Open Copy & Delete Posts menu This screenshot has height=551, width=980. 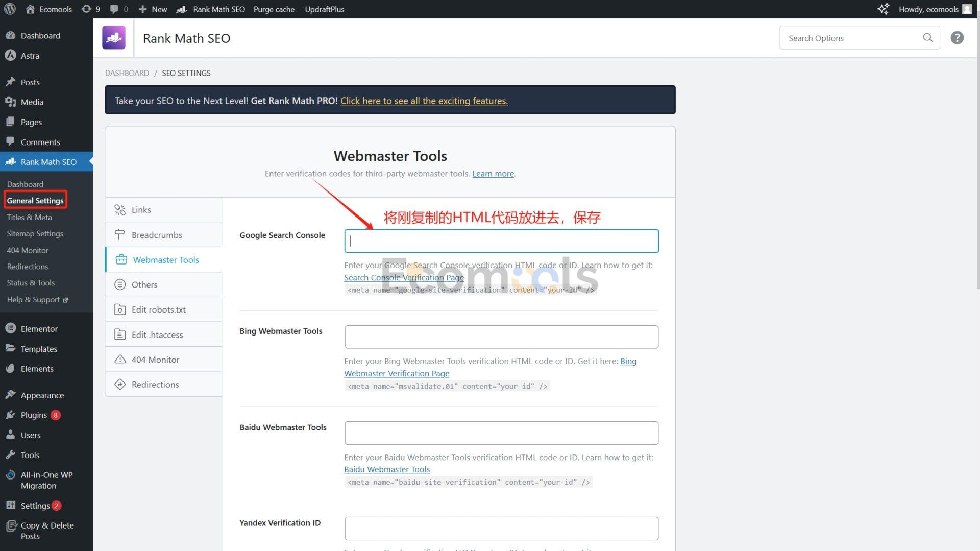pos(46,531)
